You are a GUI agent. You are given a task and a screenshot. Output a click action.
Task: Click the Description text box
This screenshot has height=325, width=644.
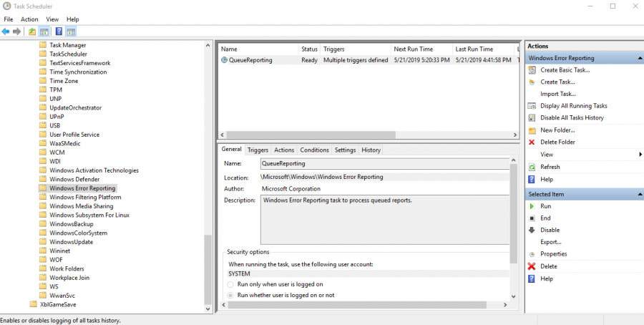click(385, 220)
